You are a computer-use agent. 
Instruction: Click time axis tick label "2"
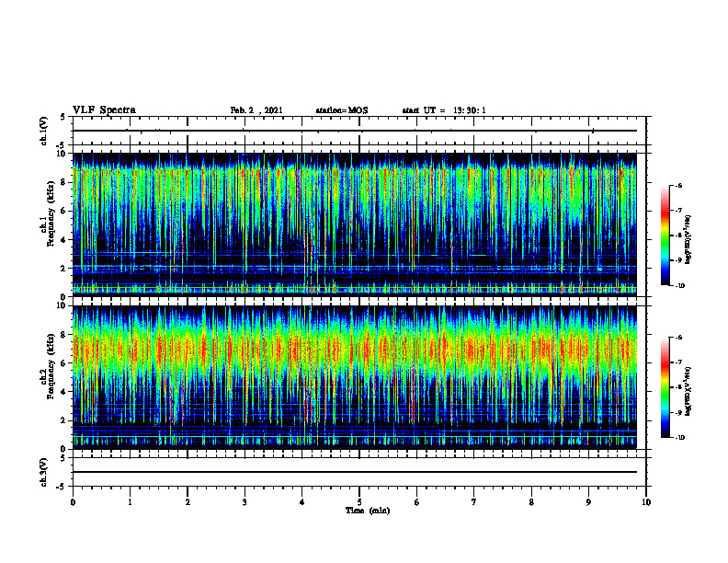188,502
